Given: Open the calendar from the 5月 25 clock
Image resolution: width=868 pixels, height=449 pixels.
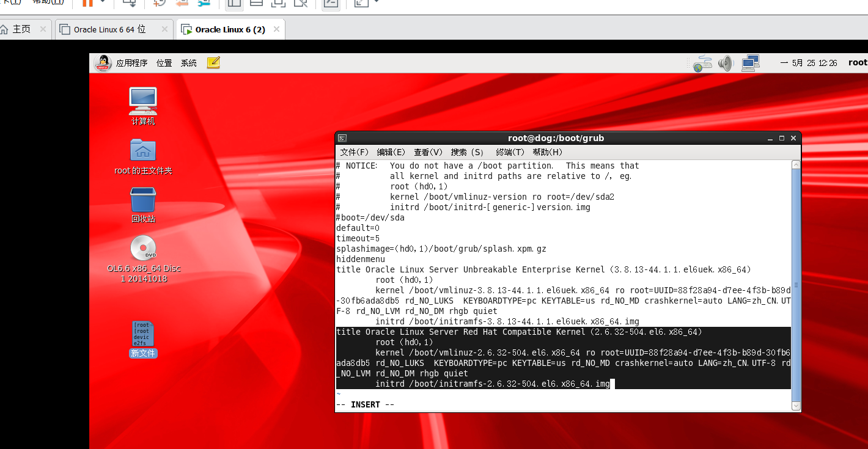Looking at the screenshot, I should point(808,62).
